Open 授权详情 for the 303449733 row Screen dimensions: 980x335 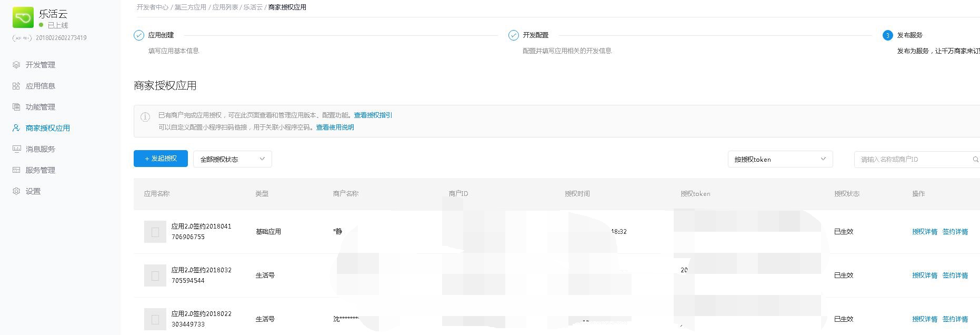925,319
